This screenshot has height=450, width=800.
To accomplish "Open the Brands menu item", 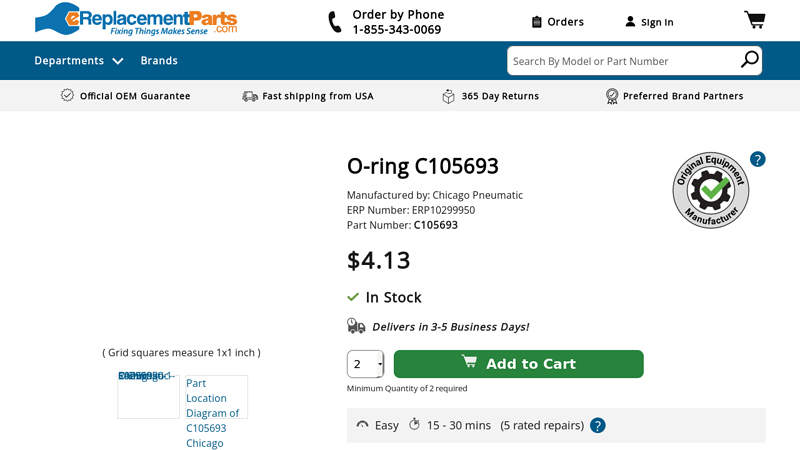I will coord(159,61).
